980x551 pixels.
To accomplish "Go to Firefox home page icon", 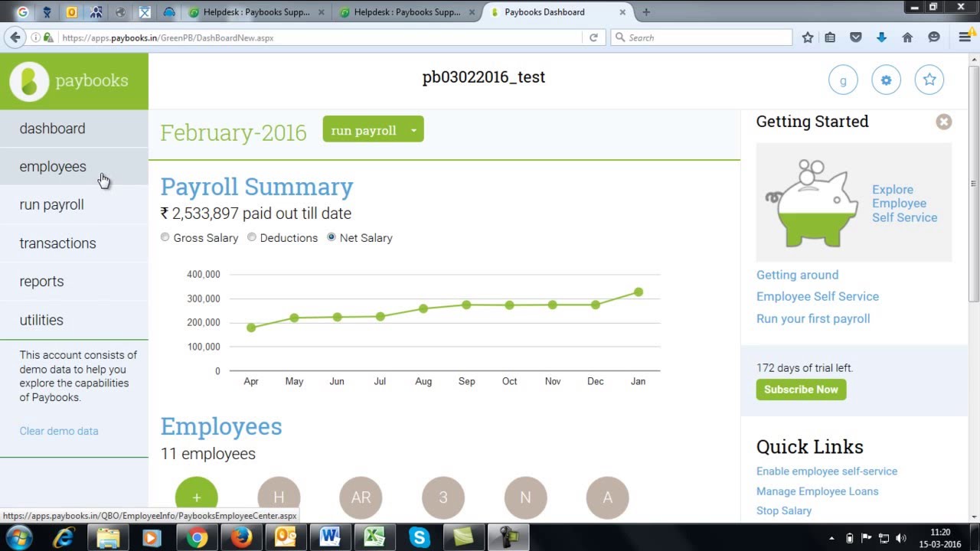I will tap(907, 37).
